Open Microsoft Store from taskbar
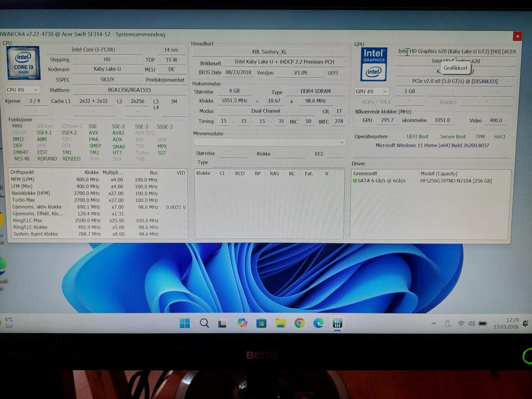This screenshot has width=532, height=399. click(x=261, y=323)
